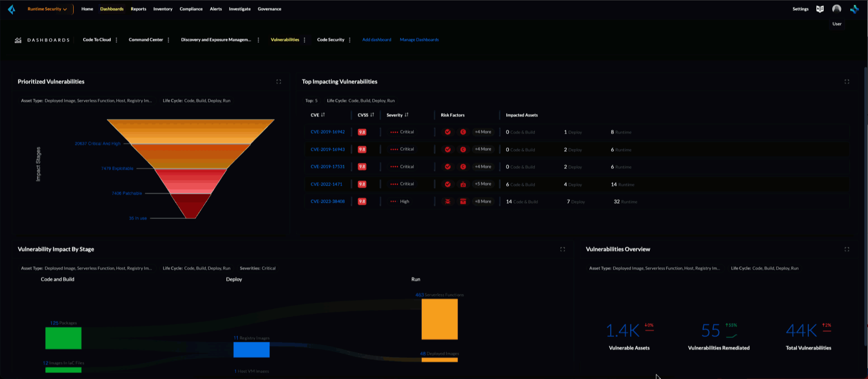Maximize the Prioritized Vulnerabilities widget
The width and height of the screenshot is (868, 379).
[278, 82]
